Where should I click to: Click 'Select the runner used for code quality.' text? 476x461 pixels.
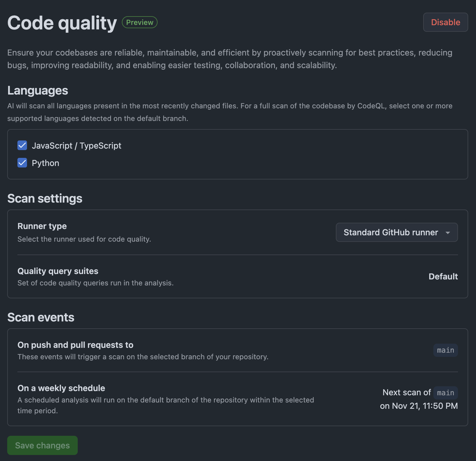(84, 239)
